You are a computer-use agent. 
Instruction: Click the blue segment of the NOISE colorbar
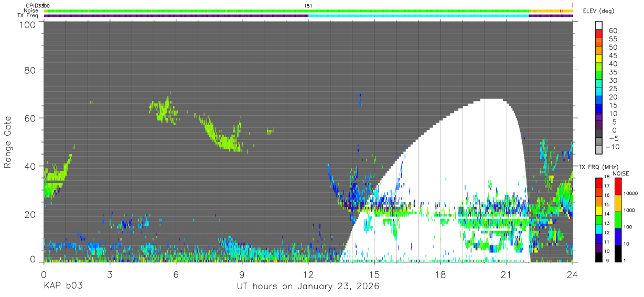click(617, 237)
